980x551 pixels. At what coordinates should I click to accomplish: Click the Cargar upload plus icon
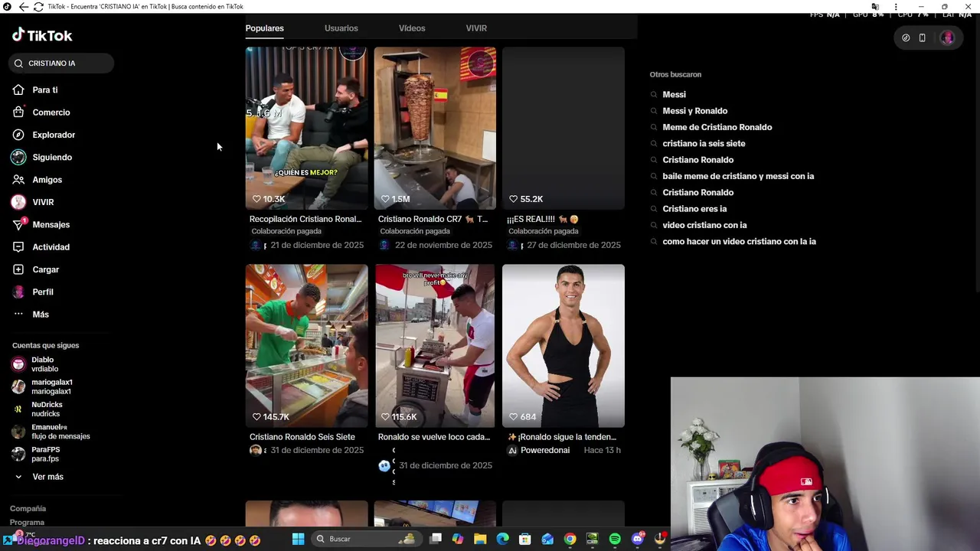click(x=18, y=269)
